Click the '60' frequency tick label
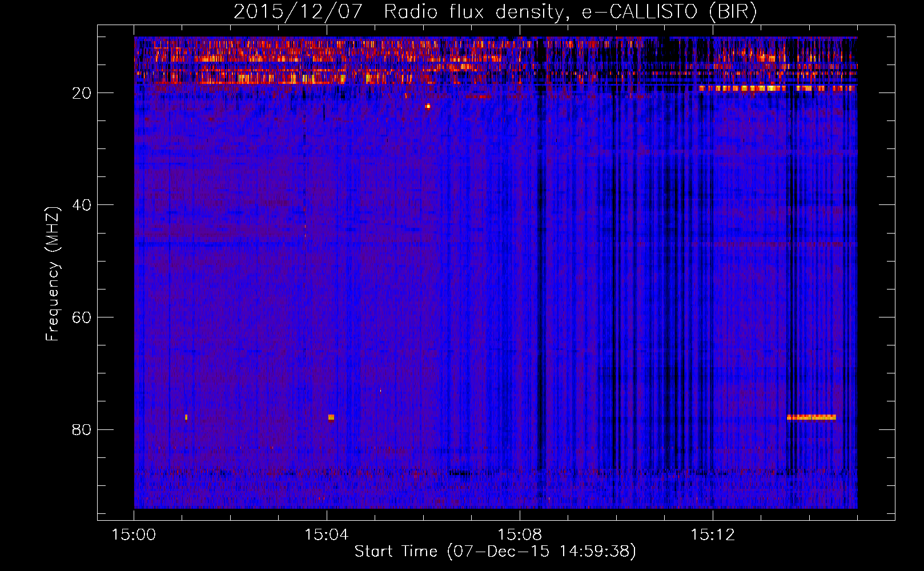 [82, 317]
